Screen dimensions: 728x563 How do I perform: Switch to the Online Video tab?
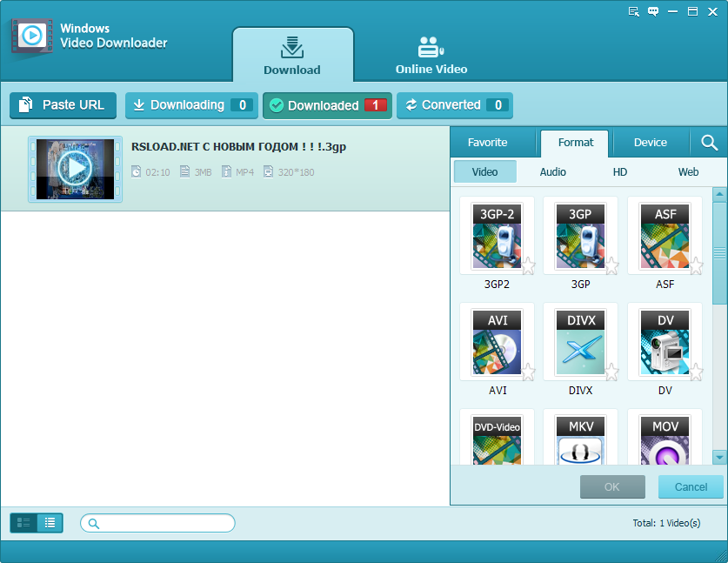click(x=431, y=56)
